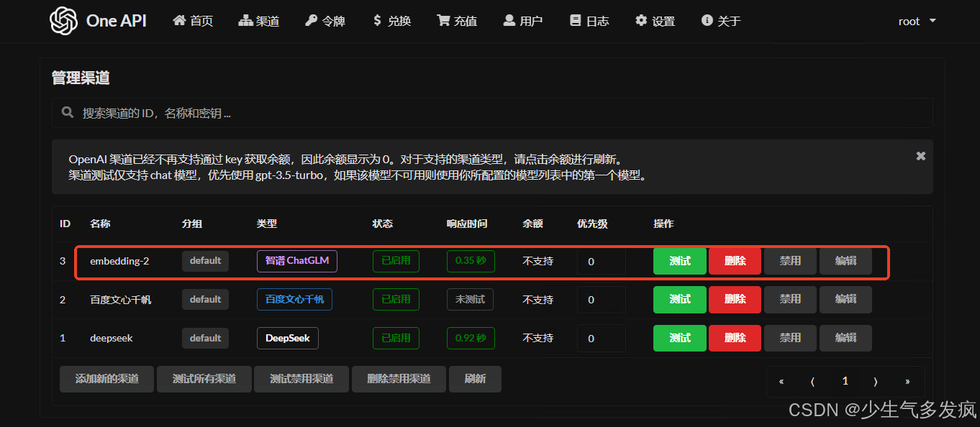Click the priority field of deepseek

point(601,338)
